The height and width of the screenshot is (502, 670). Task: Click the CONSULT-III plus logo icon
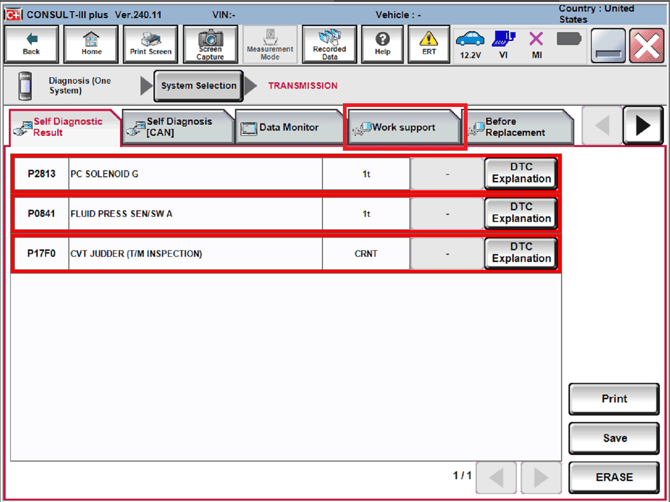pyautogui.click(x=13, y=15)
